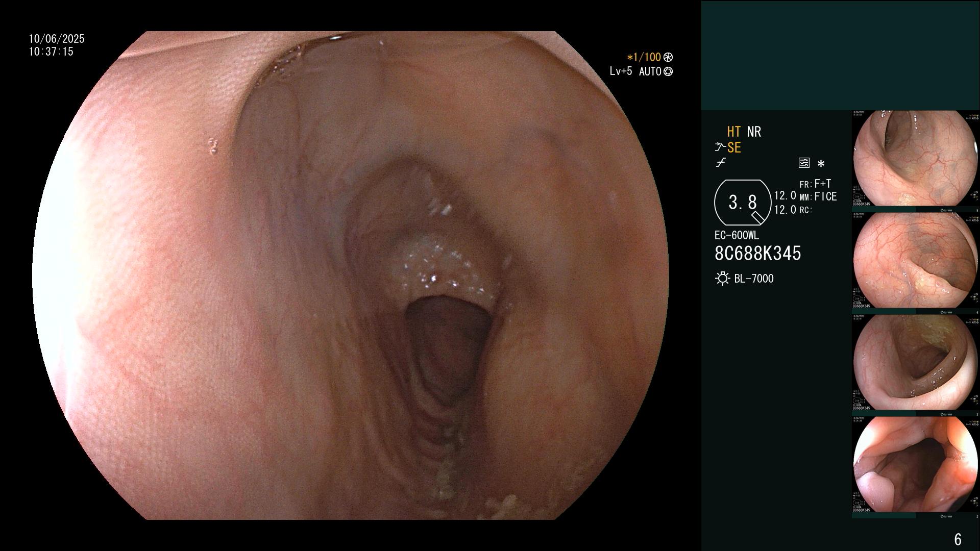Click the MM: FICE setting
Viewport: 980px width, 551px height.
pyautogui.click(x=818, y=196)
